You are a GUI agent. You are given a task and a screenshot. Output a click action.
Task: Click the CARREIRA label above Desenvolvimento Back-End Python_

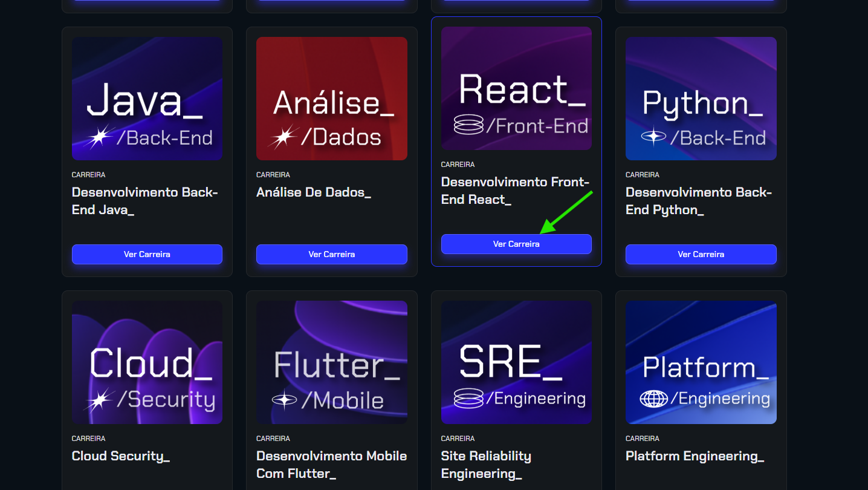643,175
